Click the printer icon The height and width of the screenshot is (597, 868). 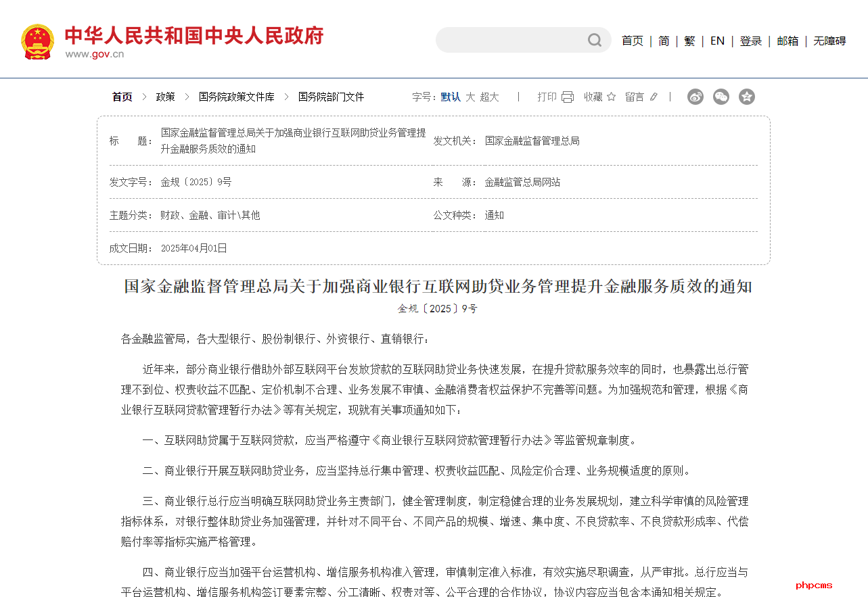click(x=568, y=97)
